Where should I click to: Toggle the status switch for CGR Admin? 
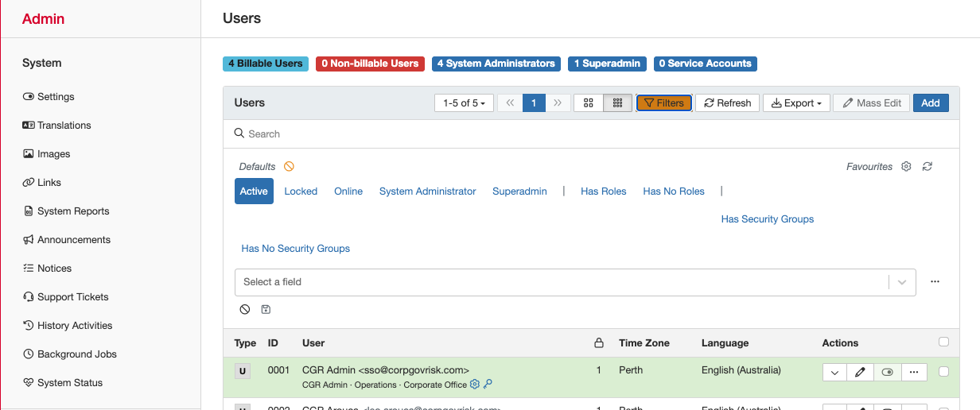(887, 372)
